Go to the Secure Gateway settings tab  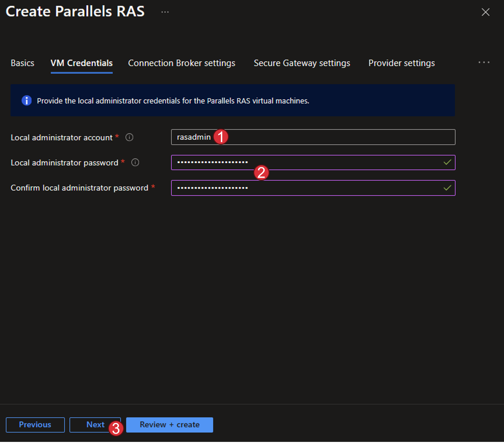point(302,63)
